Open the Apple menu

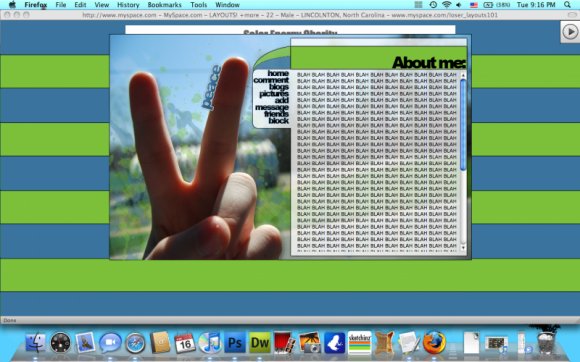click(12, 4)
